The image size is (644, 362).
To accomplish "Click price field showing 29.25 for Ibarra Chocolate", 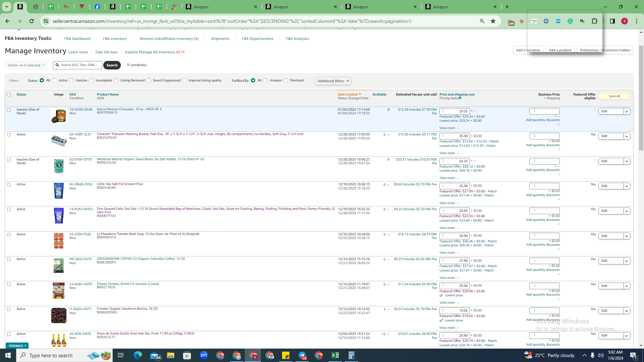I will click(454, 111).
